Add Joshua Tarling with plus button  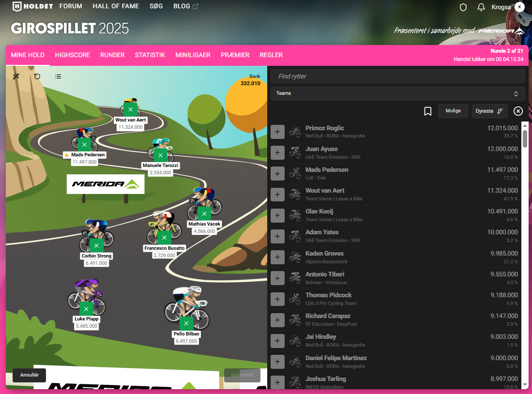(x=277, y=382)
